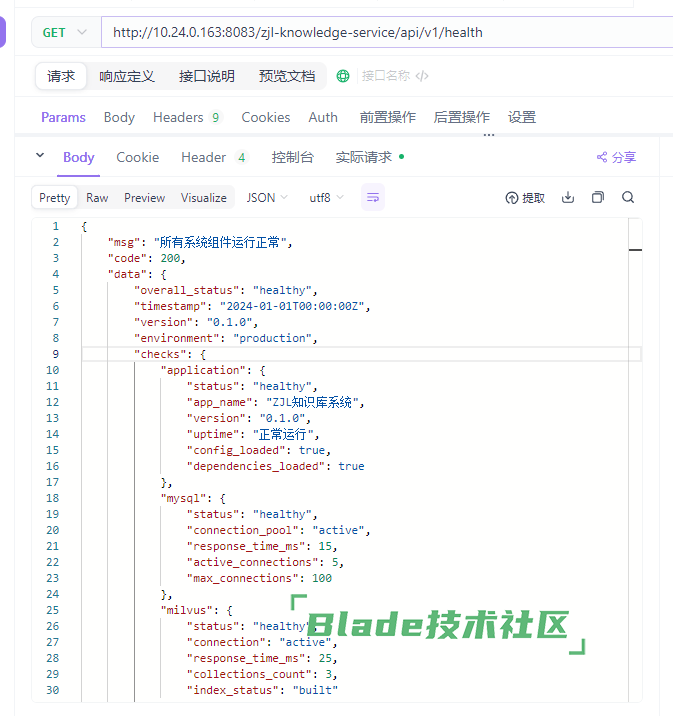Click the "dependencies_loaded" key
The image size is (673, 716).
[x=256, y=466]
